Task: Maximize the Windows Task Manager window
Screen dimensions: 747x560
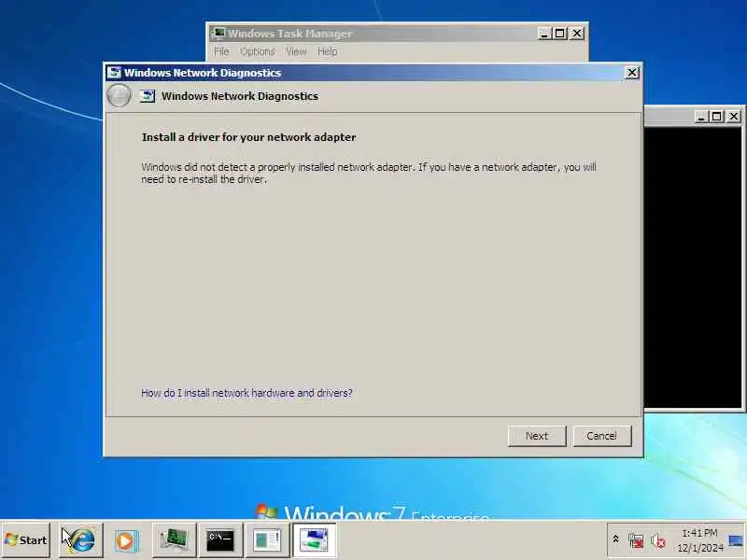Action: pos(559,34)
